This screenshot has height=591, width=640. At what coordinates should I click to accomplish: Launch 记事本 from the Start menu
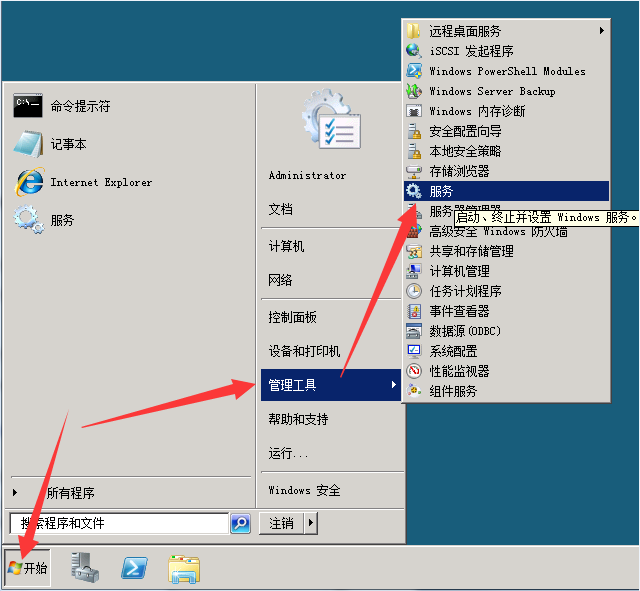point(68,144)
